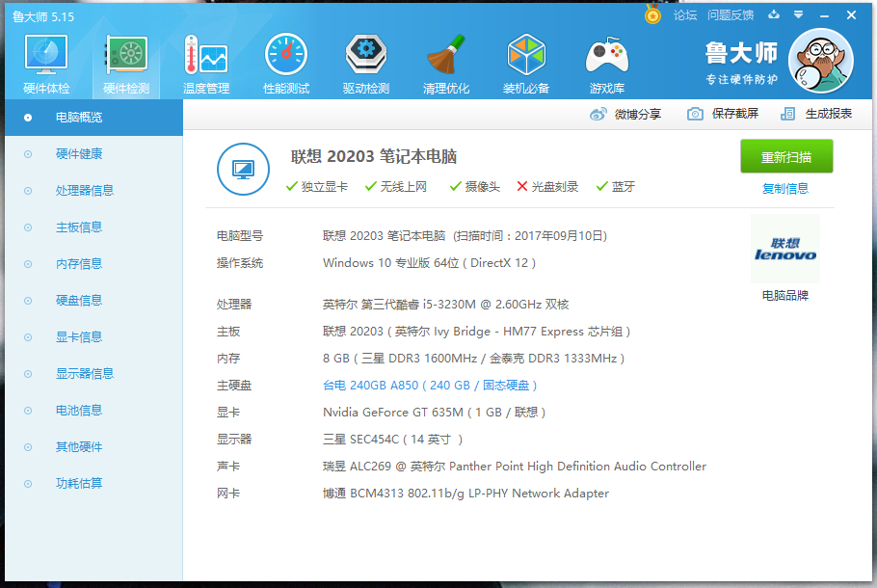Click the 8 GB memory details text
Screen dimensions: 877x588
(474, 359)
